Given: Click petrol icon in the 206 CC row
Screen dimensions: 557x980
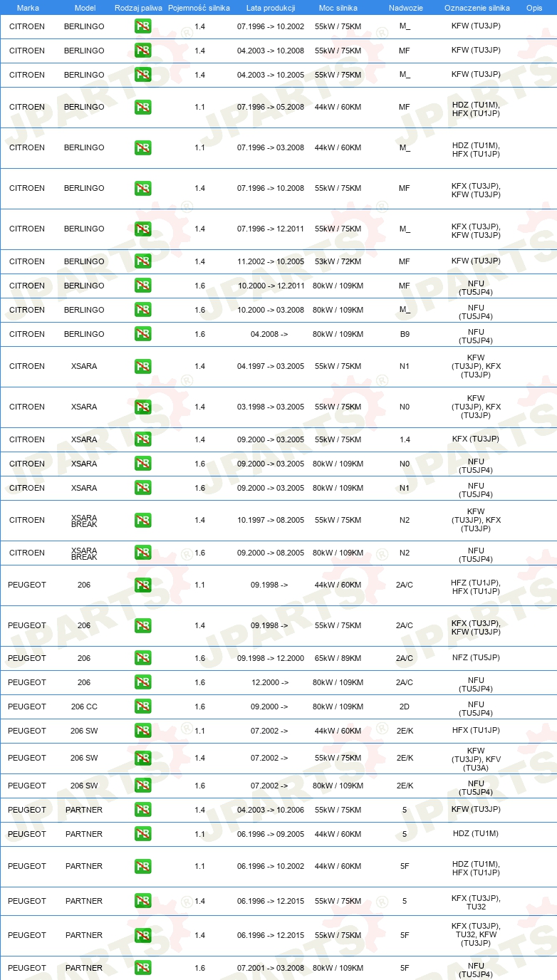Looking at the screenshot, I should point(143,707).
